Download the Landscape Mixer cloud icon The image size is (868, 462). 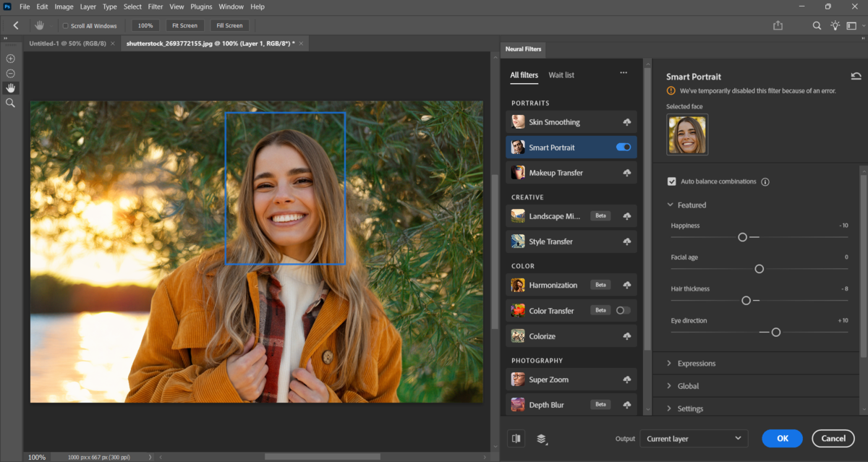(x=626, y=216)
